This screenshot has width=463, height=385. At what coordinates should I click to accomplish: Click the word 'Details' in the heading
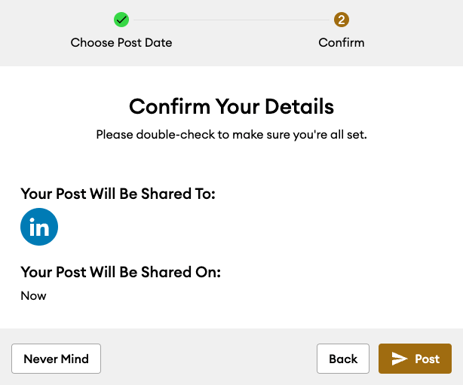point(299,107)
